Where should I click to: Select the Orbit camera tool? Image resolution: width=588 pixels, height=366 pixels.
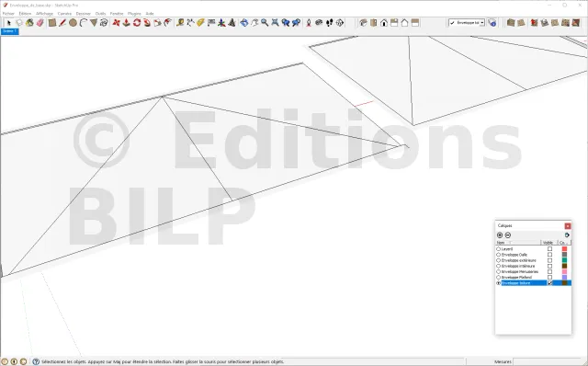(244, 23)
